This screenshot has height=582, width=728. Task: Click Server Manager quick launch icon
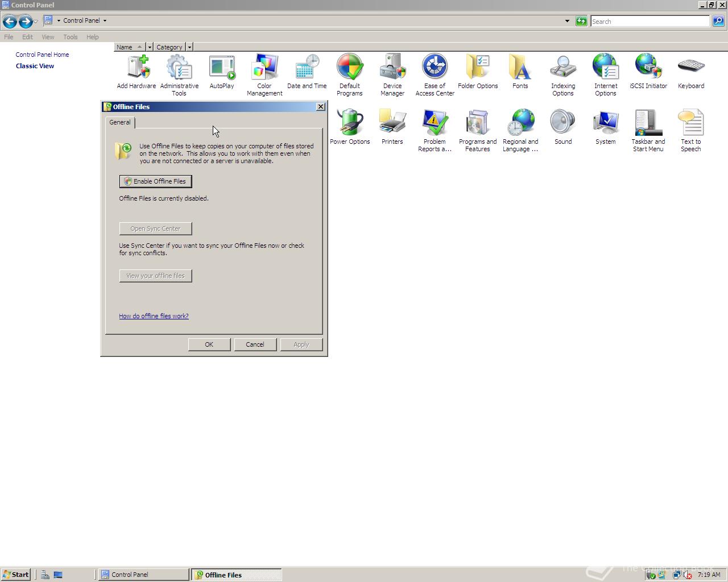pos(45,575)
